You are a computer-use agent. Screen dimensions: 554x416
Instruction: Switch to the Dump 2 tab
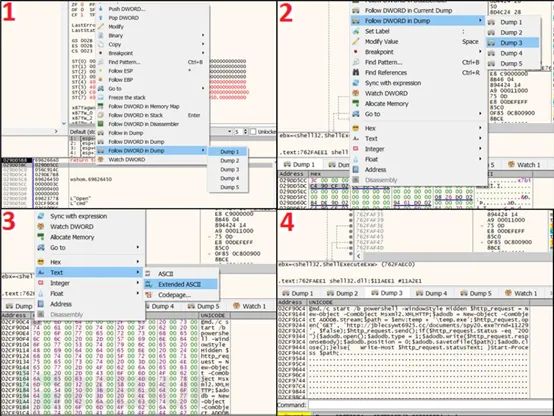[342, 293]
